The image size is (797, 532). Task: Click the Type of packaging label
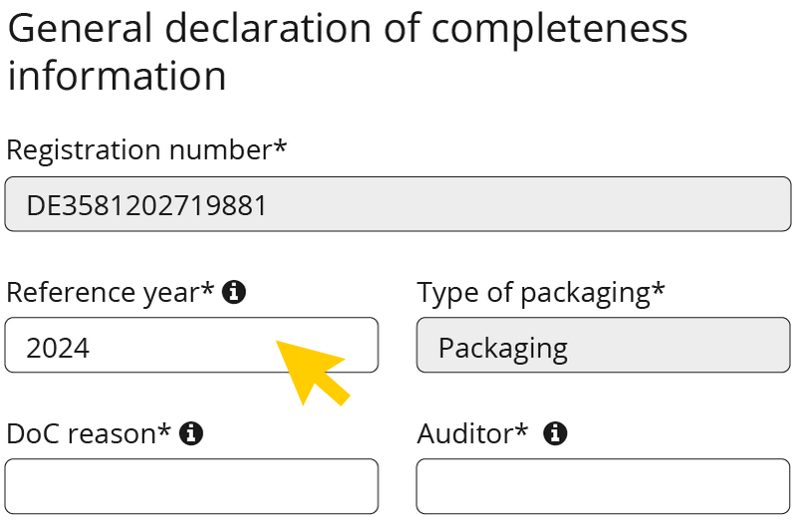[541, 293]
